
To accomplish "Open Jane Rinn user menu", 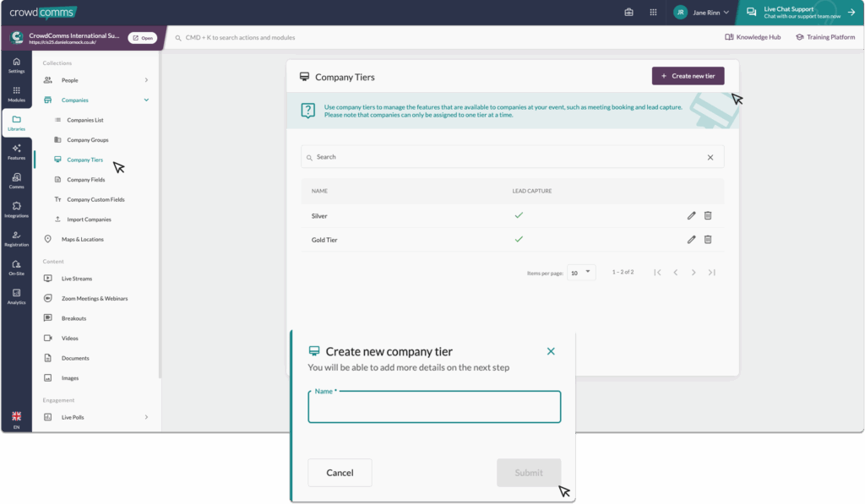I will pos(701,13).
